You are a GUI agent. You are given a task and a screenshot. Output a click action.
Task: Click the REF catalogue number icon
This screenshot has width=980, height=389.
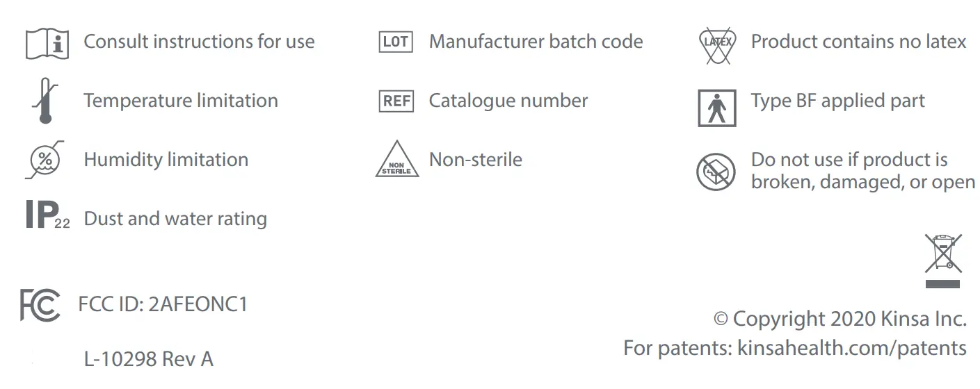[396, 101]
